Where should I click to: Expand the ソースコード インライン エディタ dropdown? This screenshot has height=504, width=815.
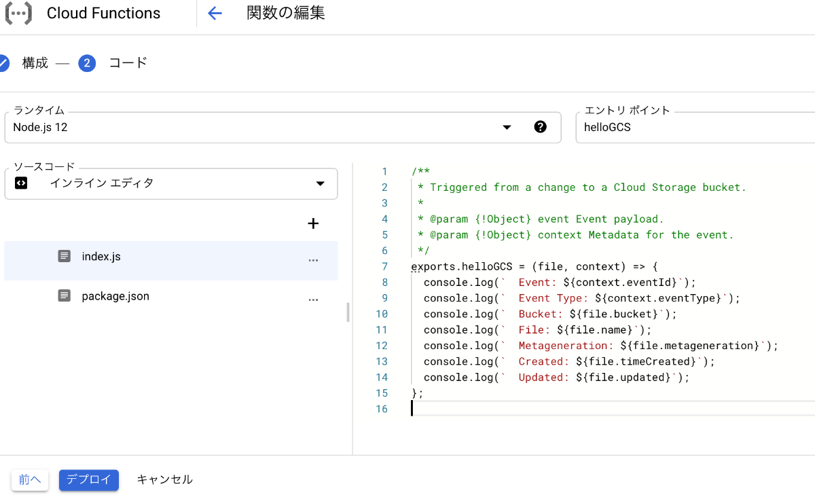171,183
